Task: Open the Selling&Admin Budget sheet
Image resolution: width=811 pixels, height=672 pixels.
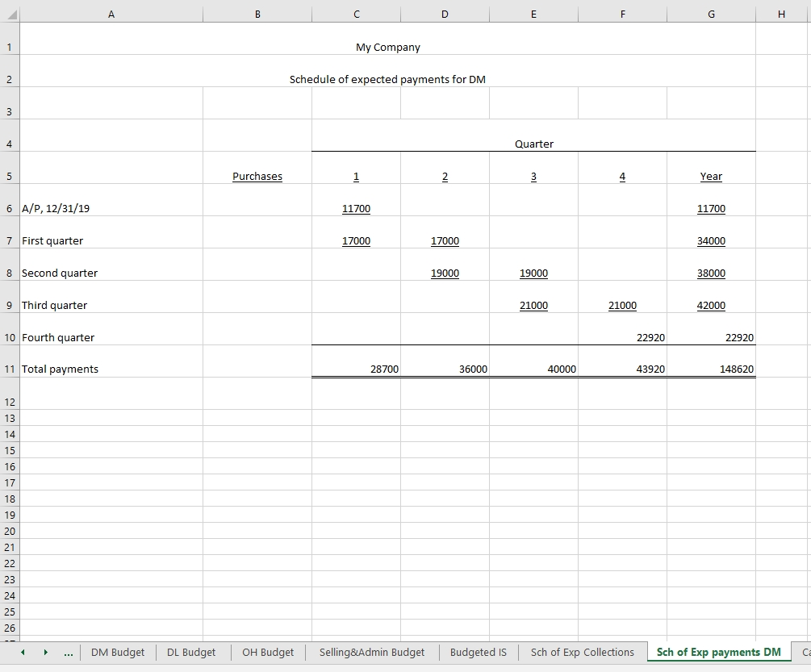Action: click(x=373, y=652)
